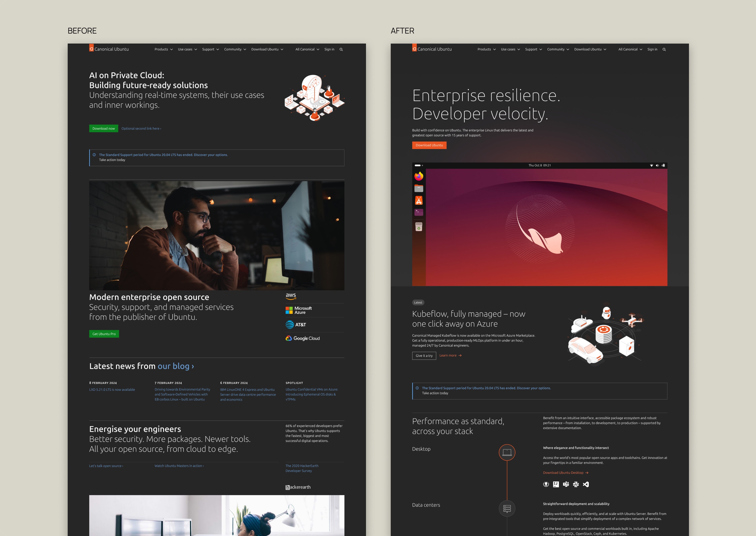Expand Products dropdown in BEFORE mockup
Viewport: 756px width, 536px height.
164,50
